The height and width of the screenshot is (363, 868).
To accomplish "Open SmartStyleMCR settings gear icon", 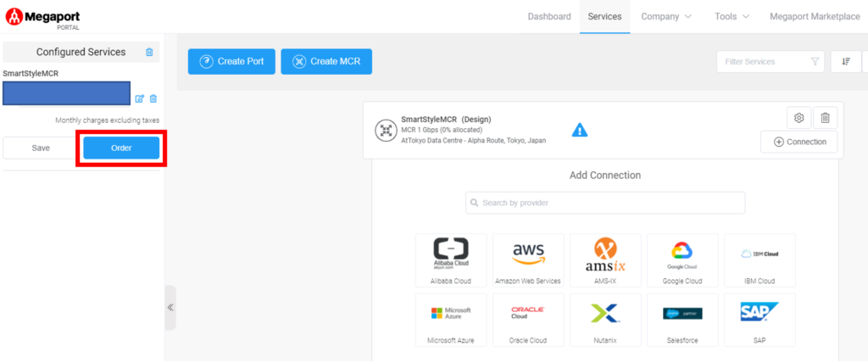I will pos(798,118).
